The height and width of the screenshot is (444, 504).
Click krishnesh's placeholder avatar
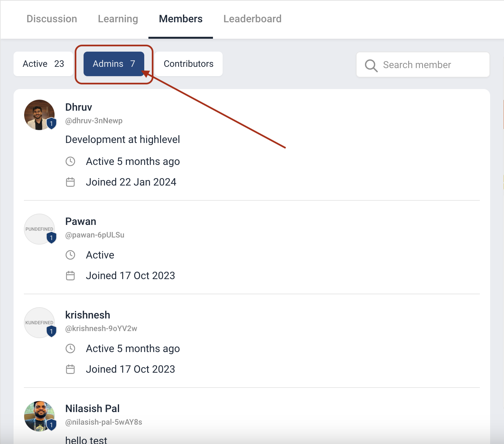[x=39, y=323]
